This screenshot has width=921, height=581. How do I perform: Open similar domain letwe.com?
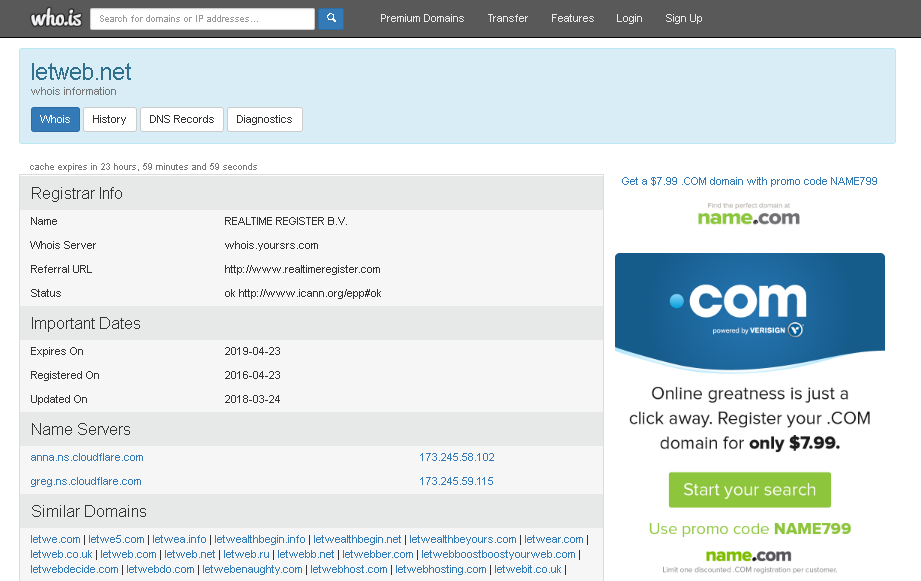coord(55,539)
